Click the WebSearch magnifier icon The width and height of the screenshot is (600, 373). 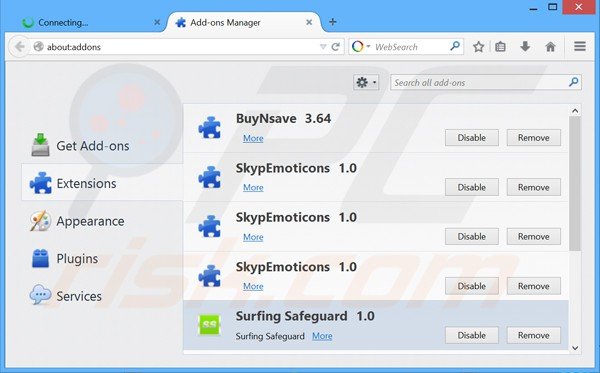(455, 46)
